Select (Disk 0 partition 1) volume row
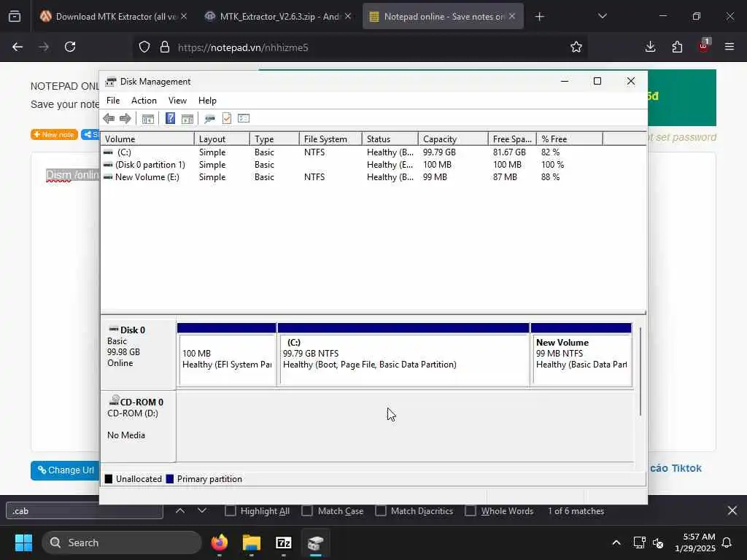The width and height of the screenshot is (747, 560). pos(373,164)
